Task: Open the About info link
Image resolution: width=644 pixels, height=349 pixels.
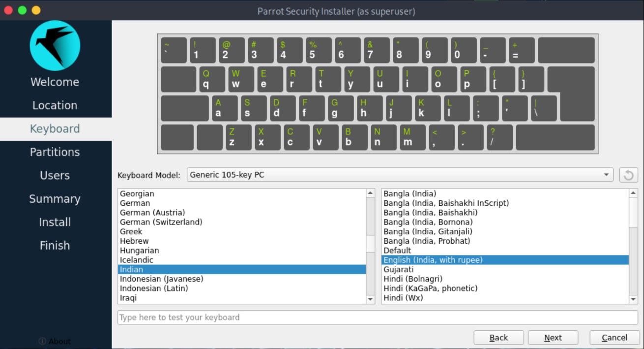Action: click(x=55, y=341)
